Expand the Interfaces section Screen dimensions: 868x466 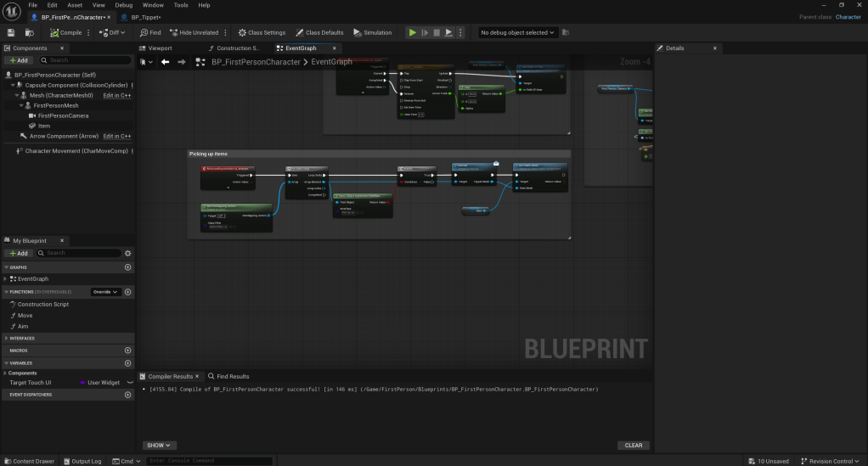5,338
